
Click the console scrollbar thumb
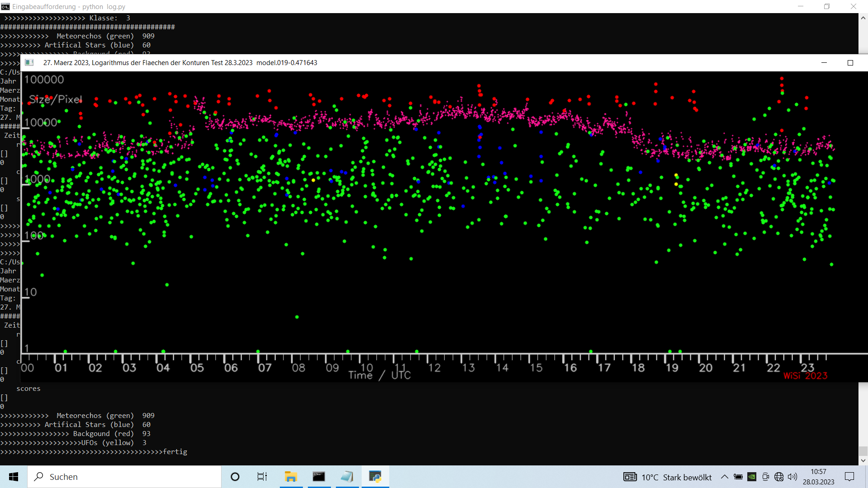(x=863, y=451)
